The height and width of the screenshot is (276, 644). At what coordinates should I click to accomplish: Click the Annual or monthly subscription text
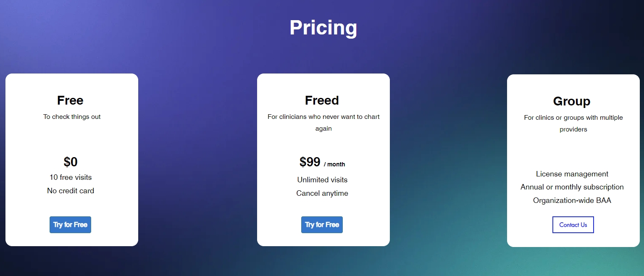(x=572, y=187)
